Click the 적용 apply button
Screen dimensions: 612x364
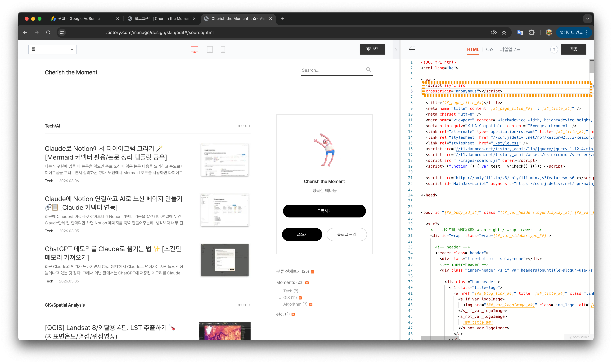click(574, 49)
